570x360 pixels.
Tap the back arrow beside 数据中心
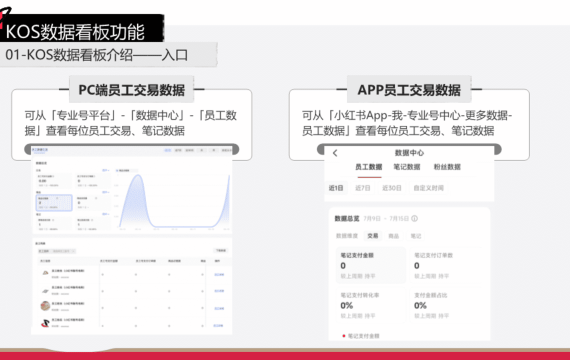pos(335,153)
